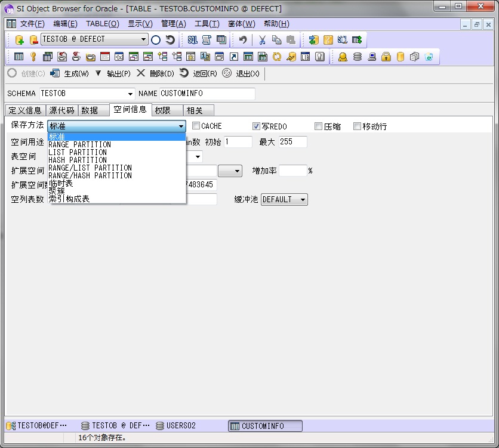The width and height of the screenshot is (499, 448).
Task: Click the yellow cylinder database icon
Action: click(x=401, y=57)
